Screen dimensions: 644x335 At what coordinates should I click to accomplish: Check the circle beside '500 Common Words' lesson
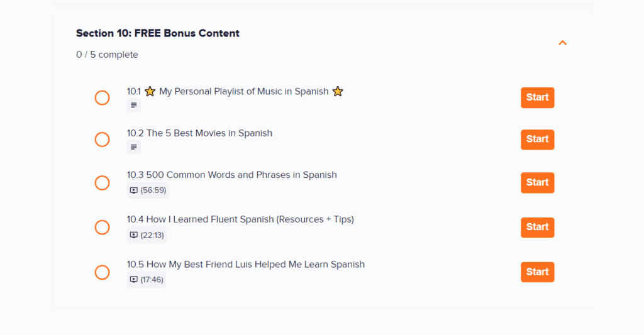click(102, 182)
